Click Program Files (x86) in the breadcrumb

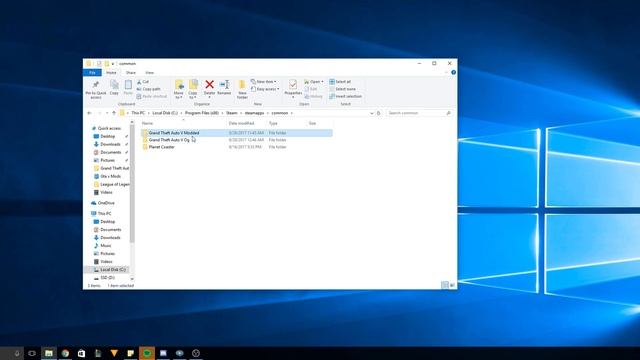[202, 113]
